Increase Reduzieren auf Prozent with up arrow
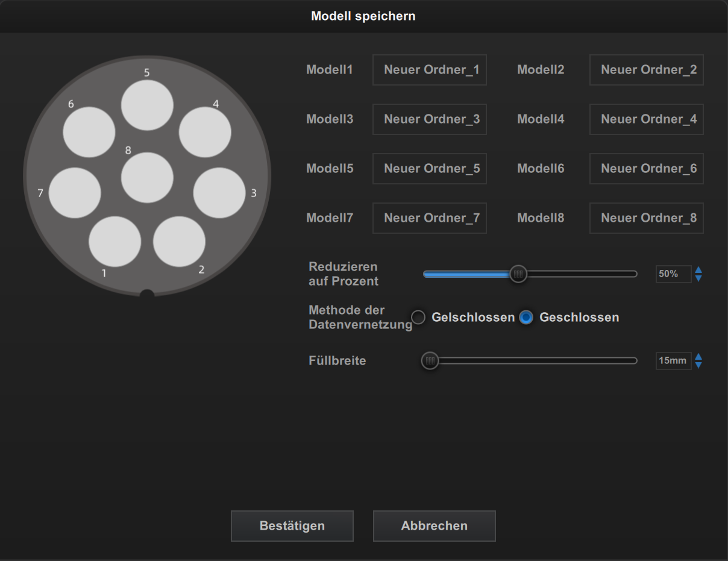The width and height of the screenshot is (728, 561). [x=698, y=270]
